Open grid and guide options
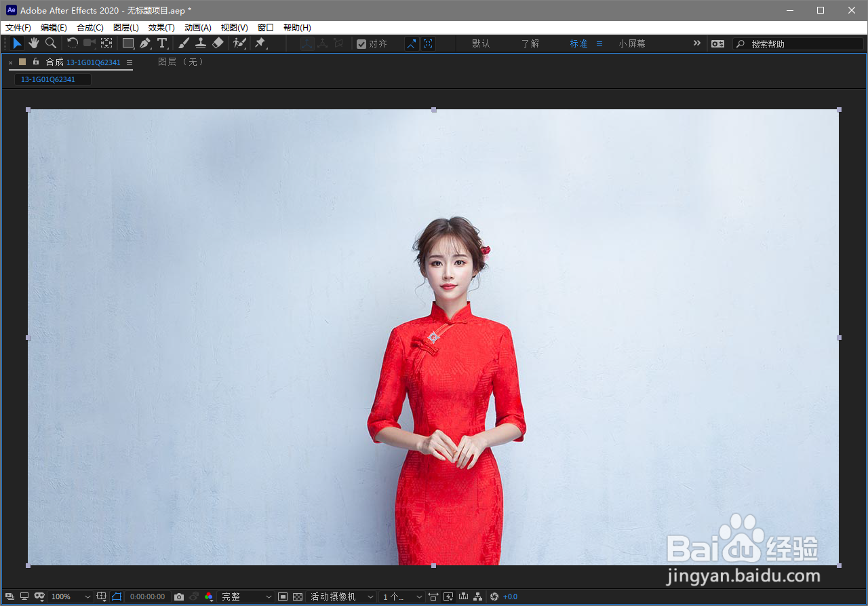 (102, 596)
